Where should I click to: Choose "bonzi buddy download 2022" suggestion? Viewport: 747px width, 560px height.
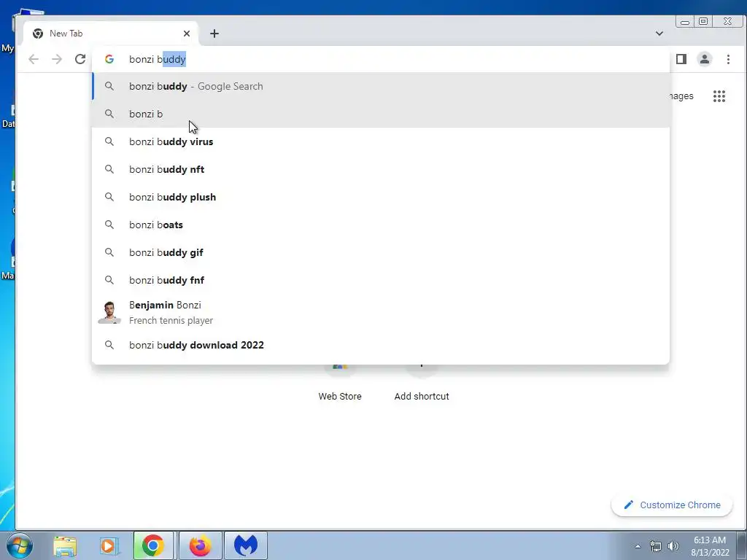click(x=381, y=345)
